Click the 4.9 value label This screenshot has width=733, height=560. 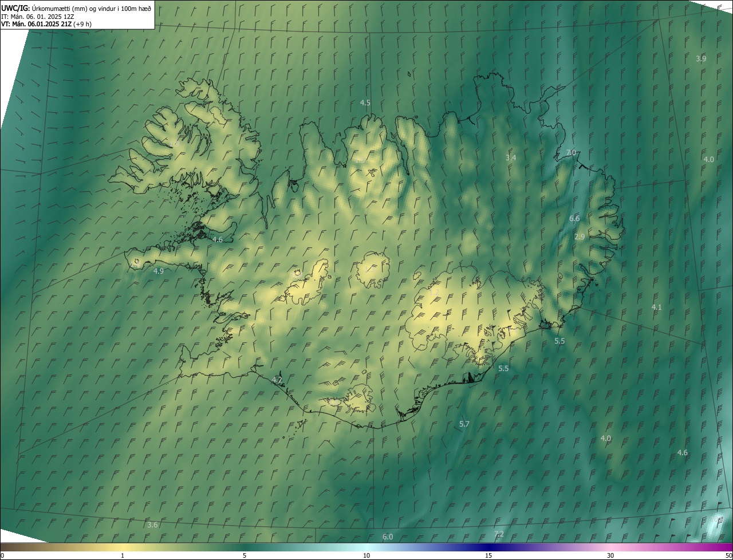click(159, 271)
